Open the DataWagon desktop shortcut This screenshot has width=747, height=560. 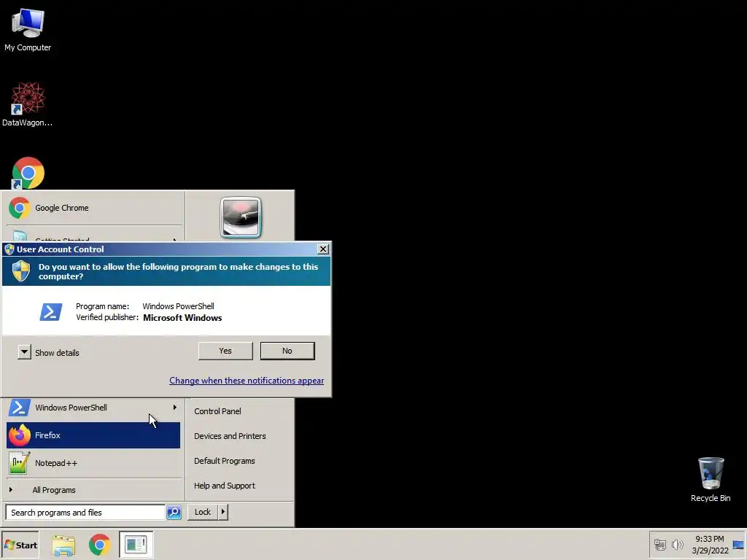coord(28,104)
